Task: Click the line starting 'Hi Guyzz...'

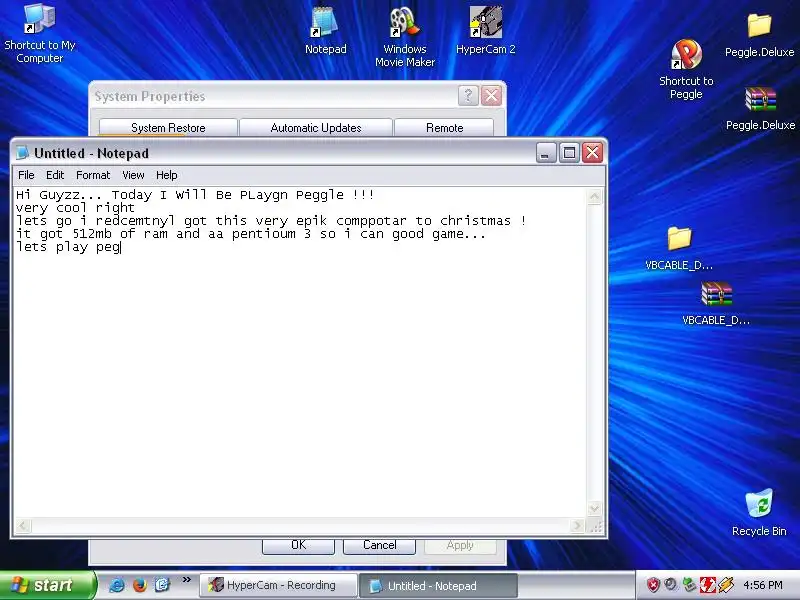Action: pyautogui.click(x=195, y=195)
